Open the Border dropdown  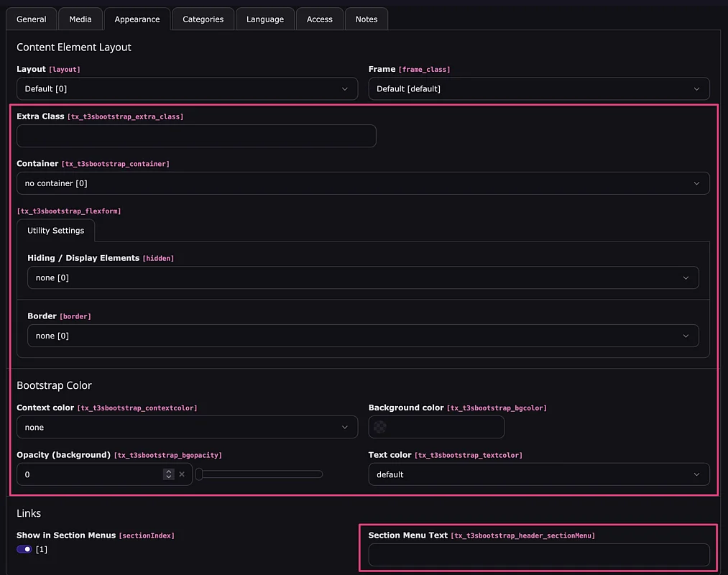[363, 336]
